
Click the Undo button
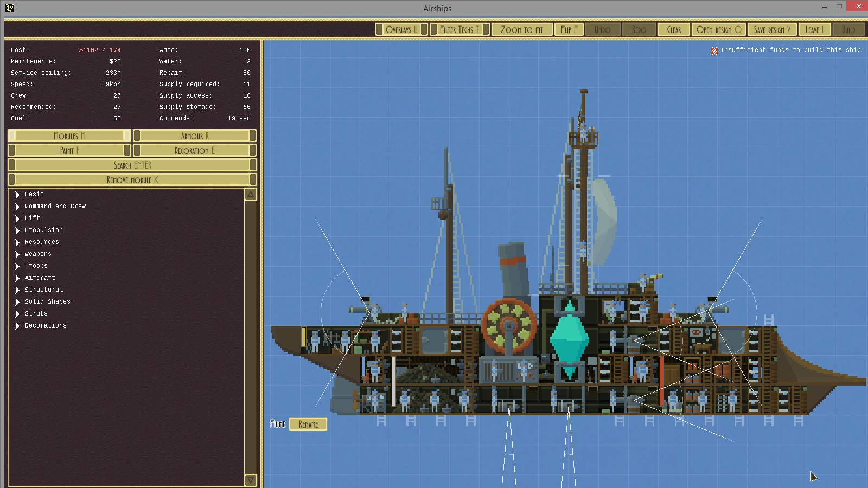(602, 29)
